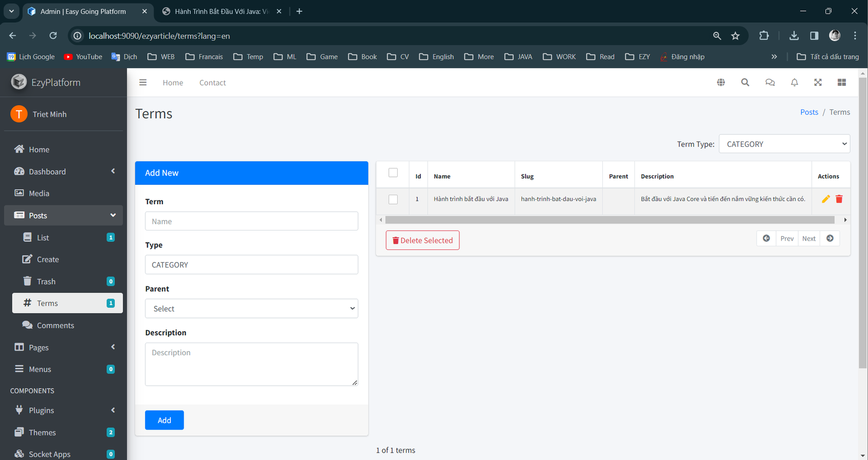This screenshot has width=868, height=460.
Task: Open browser downloads icon
Action: pos(794,36)
